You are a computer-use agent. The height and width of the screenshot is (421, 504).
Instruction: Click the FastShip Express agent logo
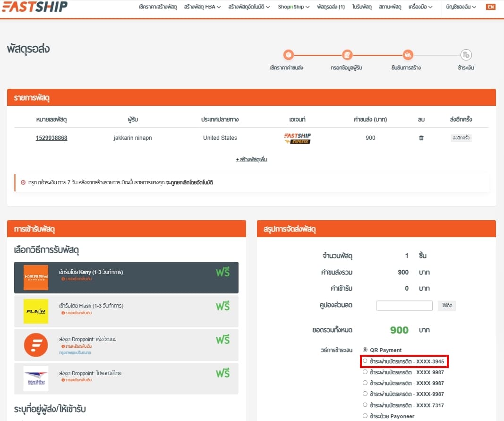pos(297,138)
